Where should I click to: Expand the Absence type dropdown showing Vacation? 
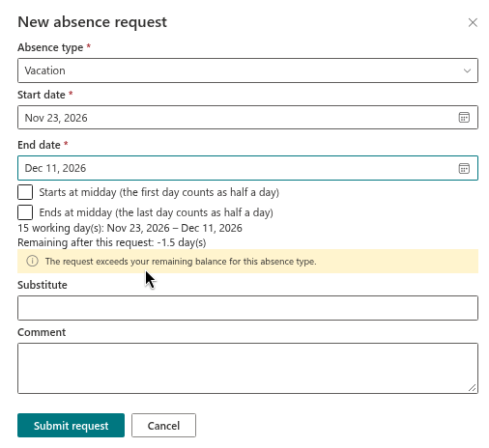click(x=247, y=70)
